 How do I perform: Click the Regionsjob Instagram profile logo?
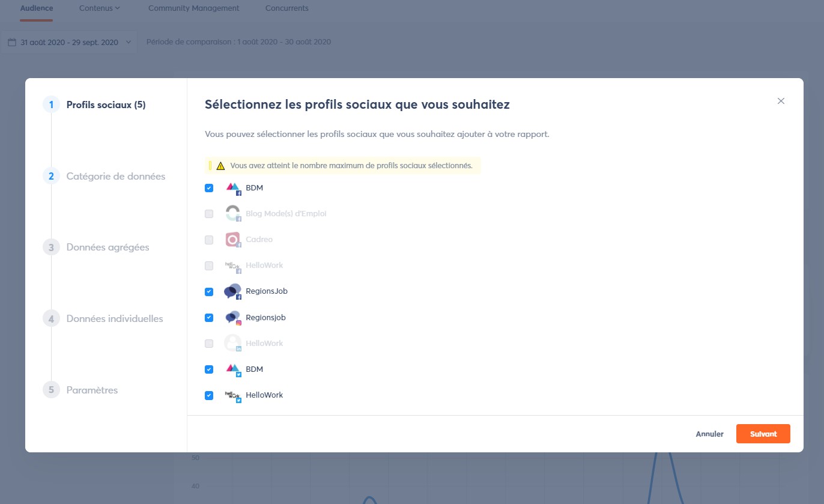233,317
